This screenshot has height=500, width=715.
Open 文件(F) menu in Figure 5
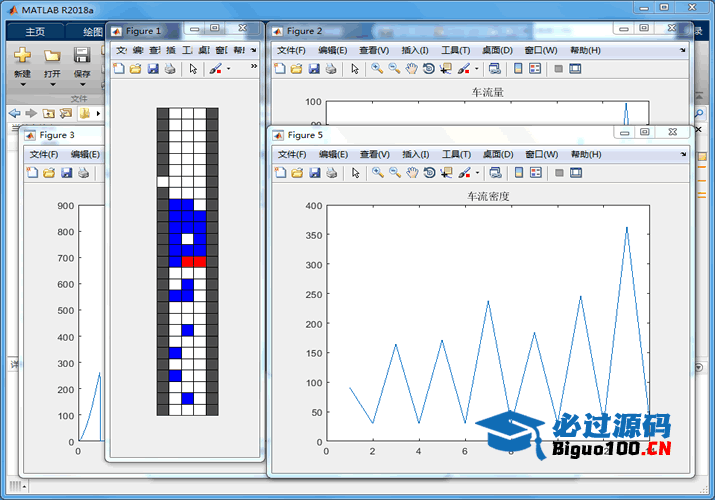pyautogui.click(x=292, y=155)
